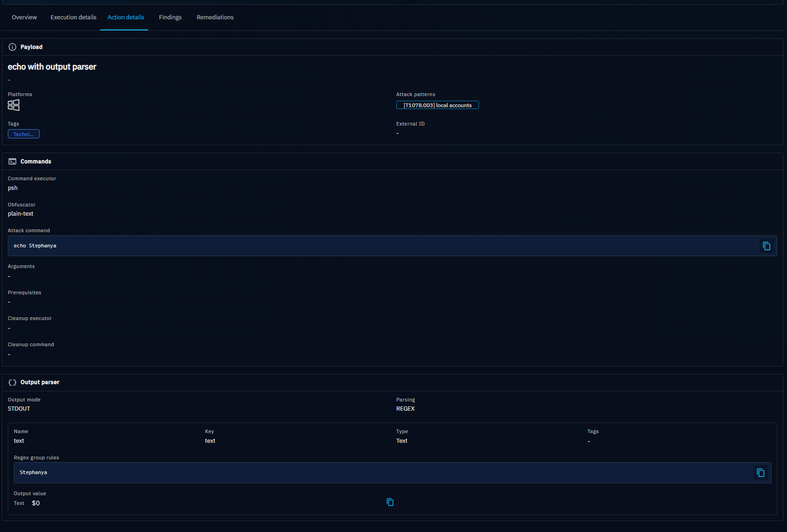
Task: Click the 'psh' executor value
Action: tap(13, 188)
